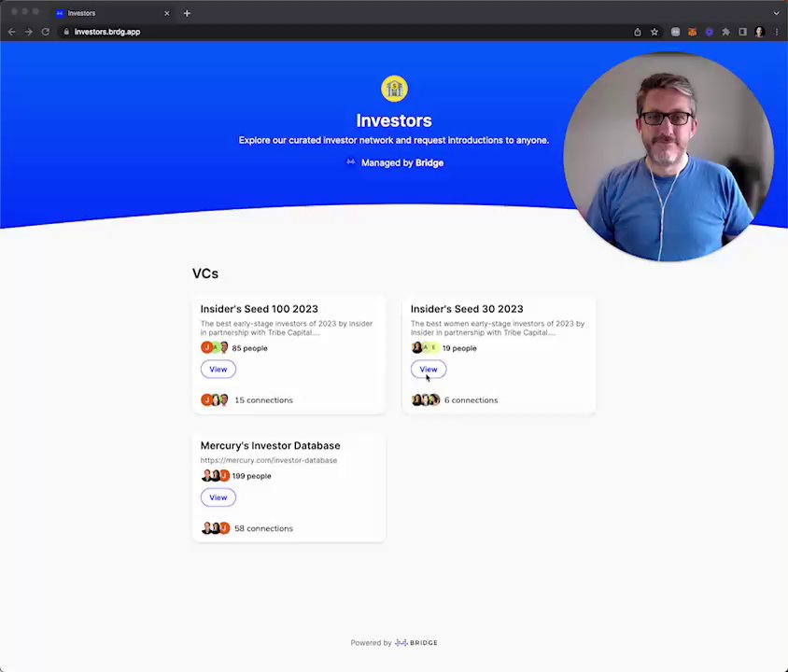Image resolution: width=788 pixels, height=672 pixels.
Task: Click the share page icon in address bar
Action: (x=638, y=32)
